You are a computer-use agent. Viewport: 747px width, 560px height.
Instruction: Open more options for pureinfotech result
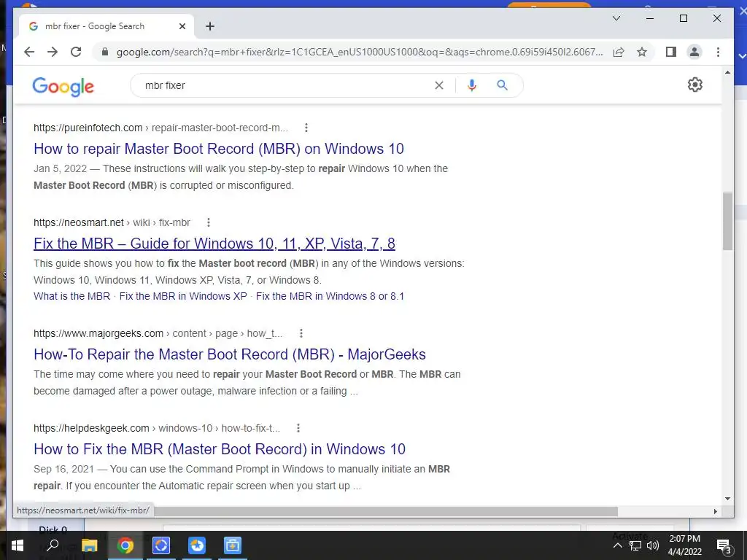306,128
